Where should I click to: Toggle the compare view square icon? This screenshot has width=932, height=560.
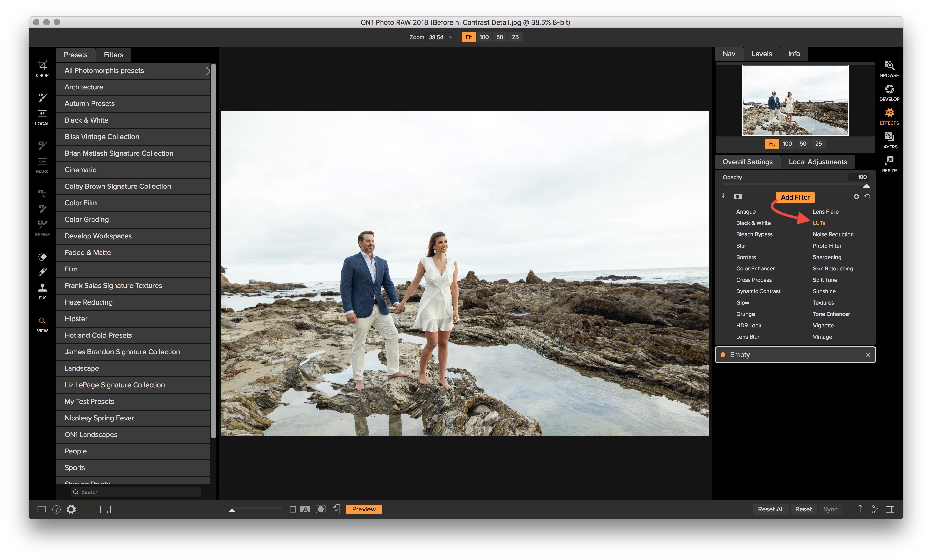point(293,509)
